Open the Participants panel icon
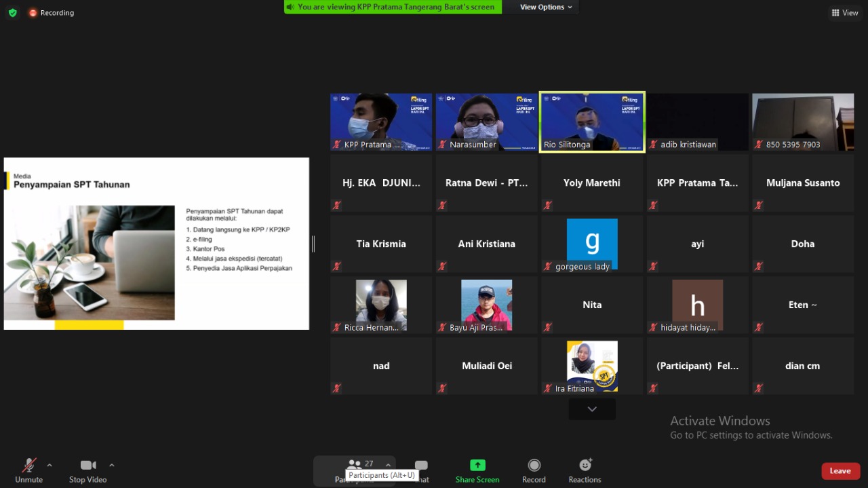Image resolution: width=868 pixels, height=488 pixels. [355, 464]
